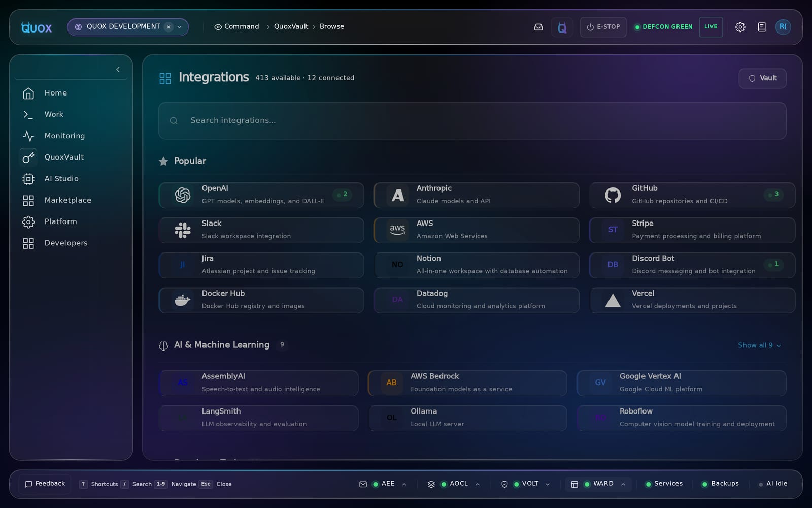
Task: Open the GitHub integration card
Action: pyautogui.click(x=692, y=195)
